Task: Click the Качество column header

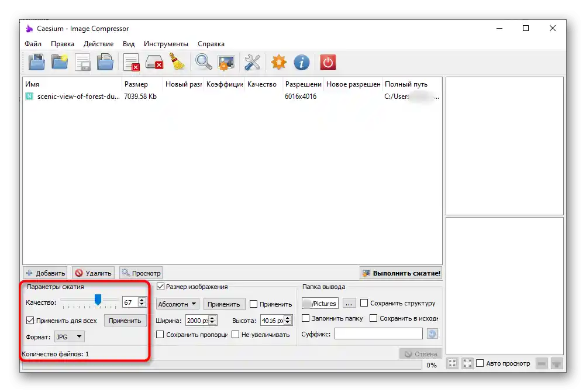Action: coord(264,84)
